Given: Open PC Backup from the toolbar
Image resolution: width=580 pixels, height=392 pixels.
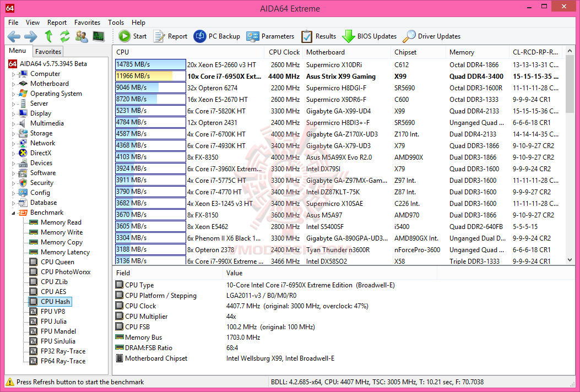Looking at the screenshot, I should [217, 36].
